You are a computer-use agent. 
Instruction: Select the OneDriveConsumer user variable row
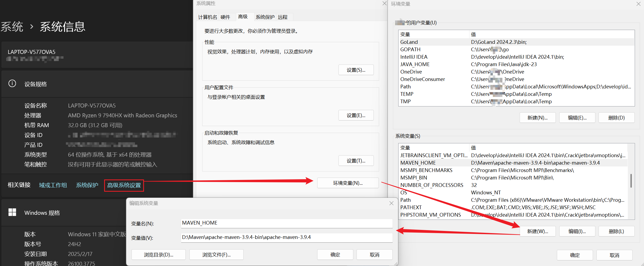(516, 79)
